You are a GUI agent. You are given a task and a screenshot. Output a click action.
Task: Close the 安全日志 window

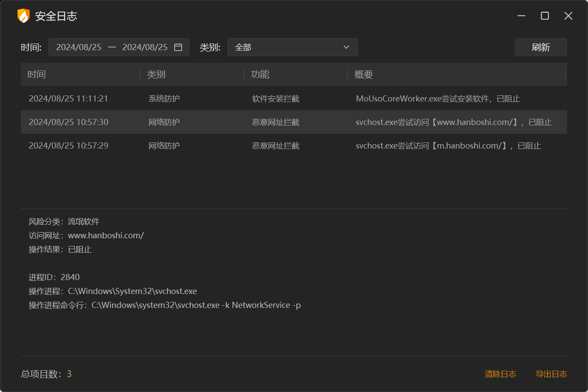pyautogui.click(x=568, y=16)
